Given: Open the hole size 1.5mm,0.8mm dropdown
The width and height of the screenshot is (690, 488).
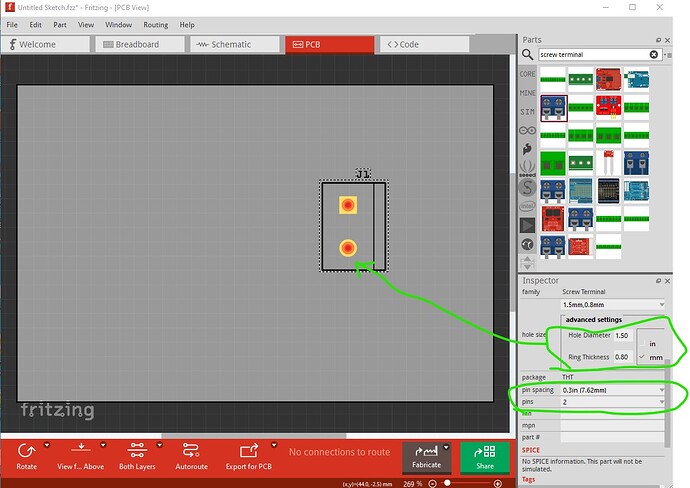Looking at the screenshot, I should 613,305.
